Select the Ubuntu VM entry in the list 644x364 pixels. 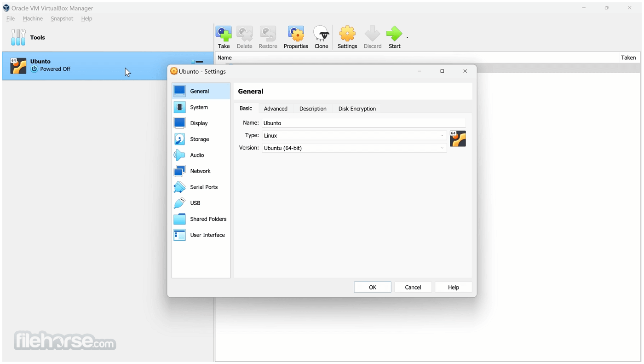click(x=108, y=65)
